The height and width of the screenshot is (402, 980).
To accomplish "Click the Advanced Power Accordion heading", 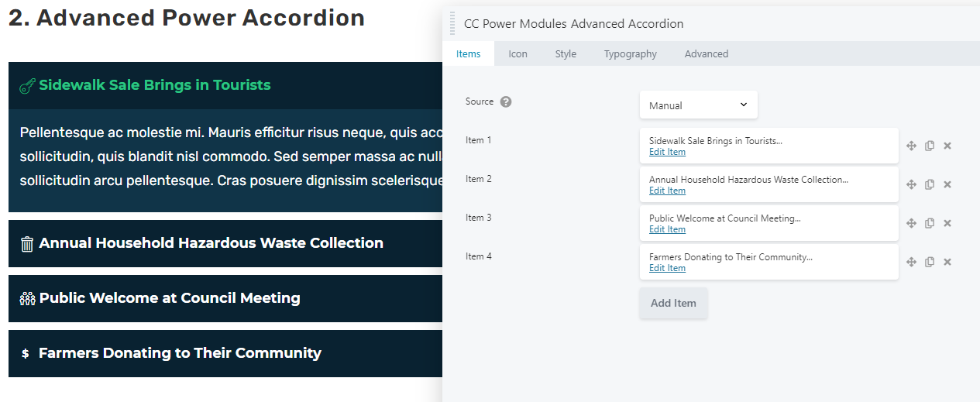I will click(x=187, y=18).
